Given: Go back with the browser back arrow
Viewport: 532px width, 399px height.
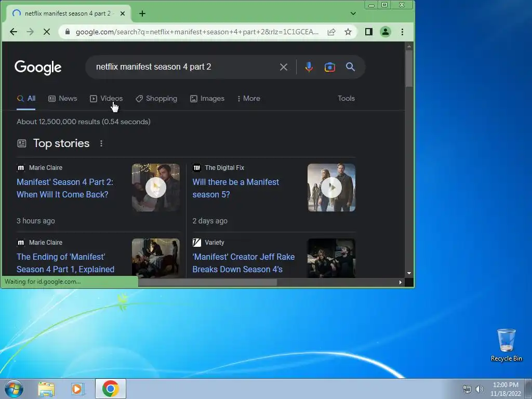Looking at the screenshot, I should (x=13, y=32).
